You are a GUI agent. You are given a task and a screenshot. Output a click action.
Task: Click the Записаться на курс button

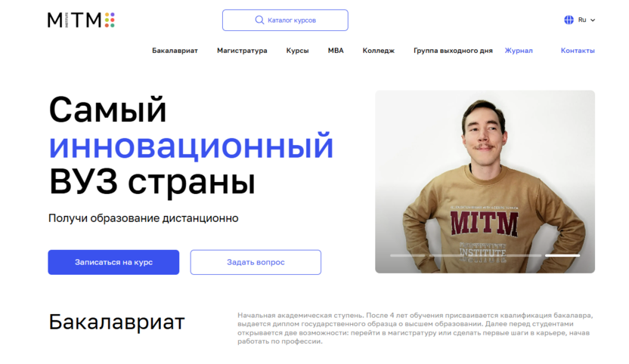113,262
